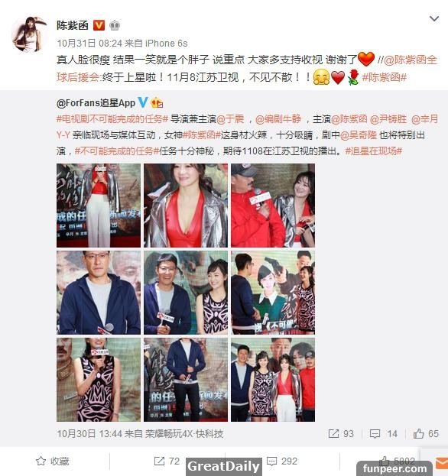The image size is (448, 476).
Task: Open the @吴奇隆 mention link
Action: coord(359,134)
